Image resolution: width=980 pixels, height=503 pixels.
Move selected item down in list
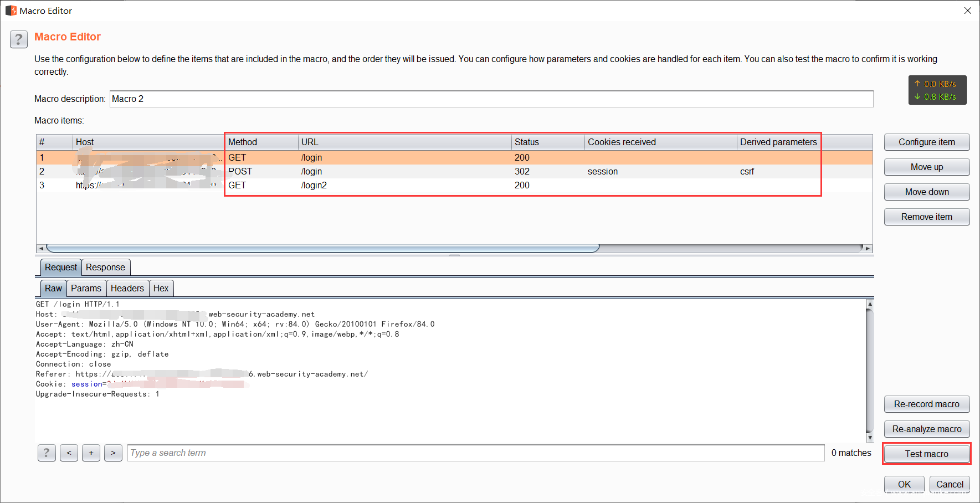point(926,192)
